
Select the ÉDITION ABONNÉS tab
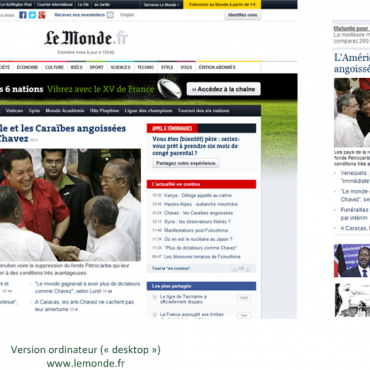pos(217,67)
